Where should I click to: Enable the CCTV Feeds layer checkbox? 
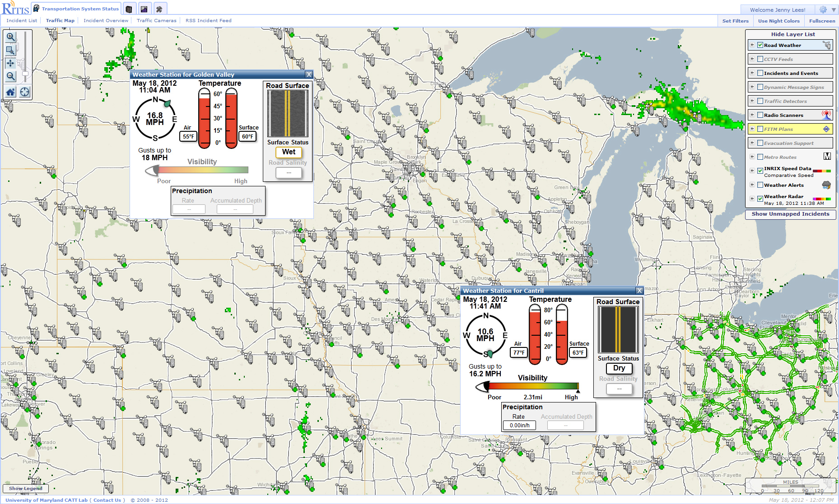pyautogui.click(x=760, y=59)
